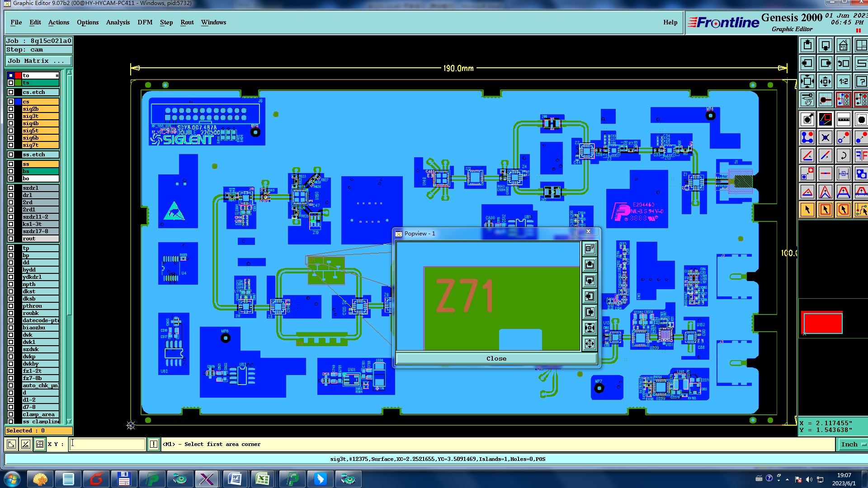Click the wrench and pen tools icon
The image size is (868, 488).
pos(807,99)
